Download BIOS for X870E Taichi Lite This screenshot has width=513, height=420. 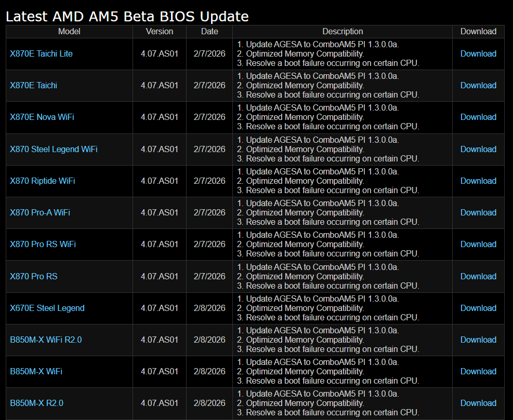pos(478,53)
